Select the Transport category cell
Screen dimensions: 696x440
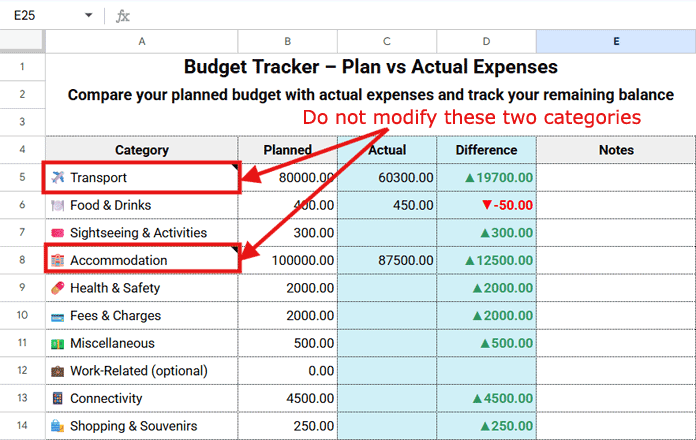142,178
